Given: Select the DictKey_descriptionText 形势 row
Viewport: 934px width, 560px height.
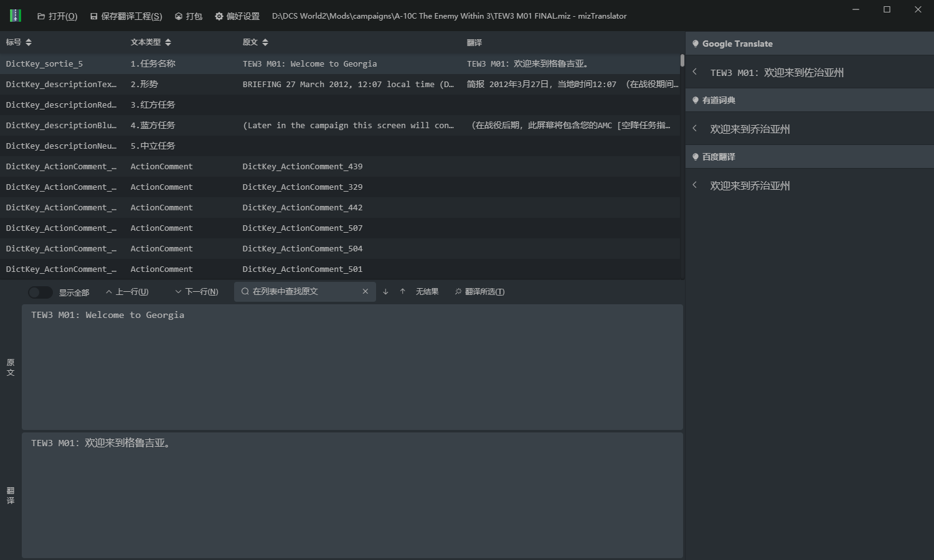Looking at the screenshot, I should click(249, 84).
